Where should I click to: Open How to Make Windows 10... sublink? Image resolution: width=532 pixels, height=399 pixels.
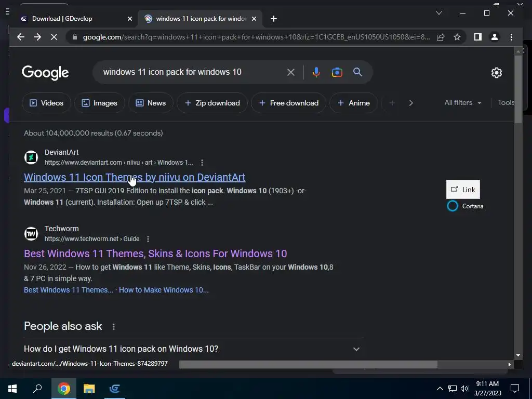click(x=164, y=290)
